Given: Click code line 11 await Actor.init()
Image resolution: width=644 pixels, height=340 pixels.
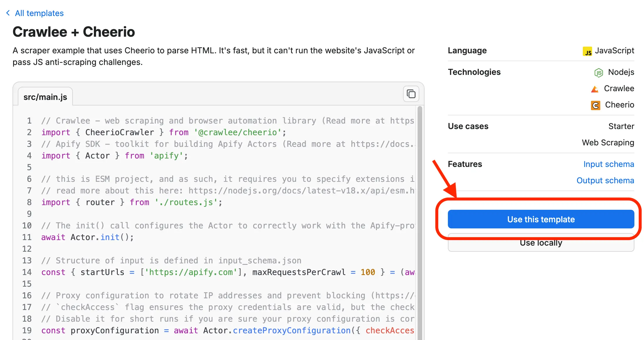Looking at the screenshot, I should (x=87, y=237).
